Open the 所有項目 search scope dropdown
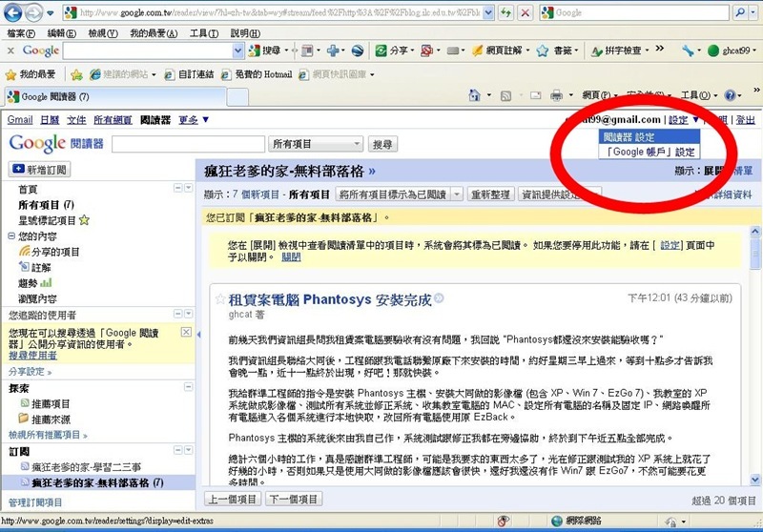The image size is (763, 532). (x=316, y=144)
